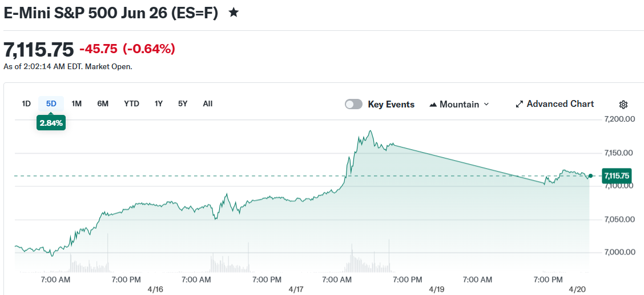Select the 5Y range tab
This screenshot has height=295, width=644.
pos(183,103)
